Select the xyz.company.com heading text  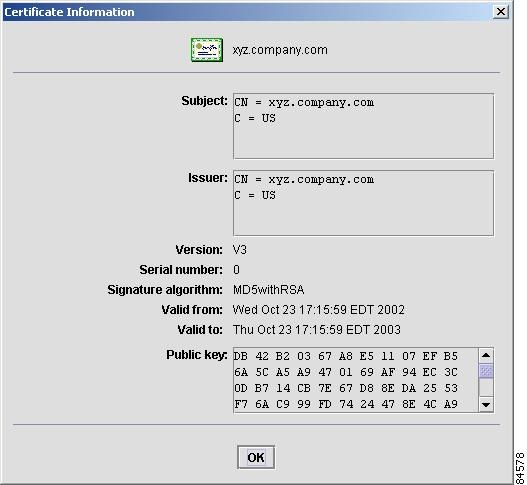pos(280,50)
